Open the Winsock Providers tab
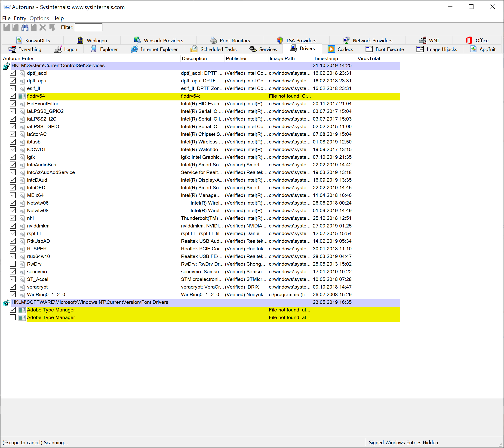The width and height of the screenshot is (504, 448). click(159, 40)
